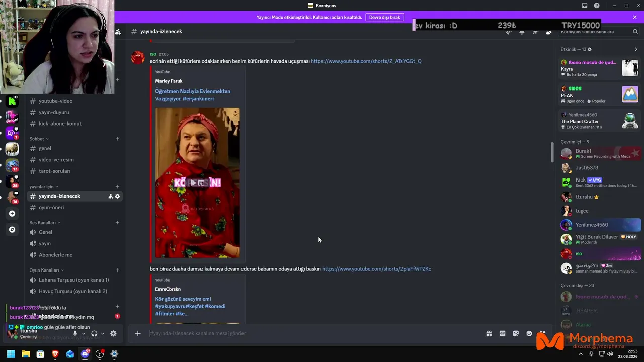Open the sticker picker
The height and width of the screenshot is (362, 644).
click(x=516, y=333)
